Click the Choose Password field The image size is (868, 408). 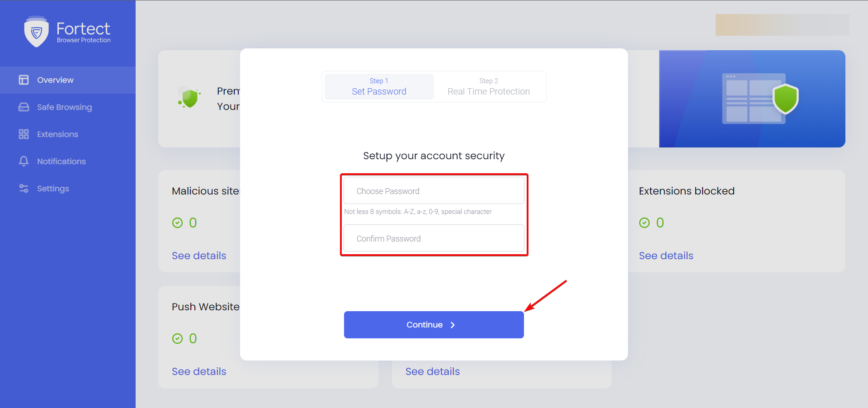click(x=434, y=191)
